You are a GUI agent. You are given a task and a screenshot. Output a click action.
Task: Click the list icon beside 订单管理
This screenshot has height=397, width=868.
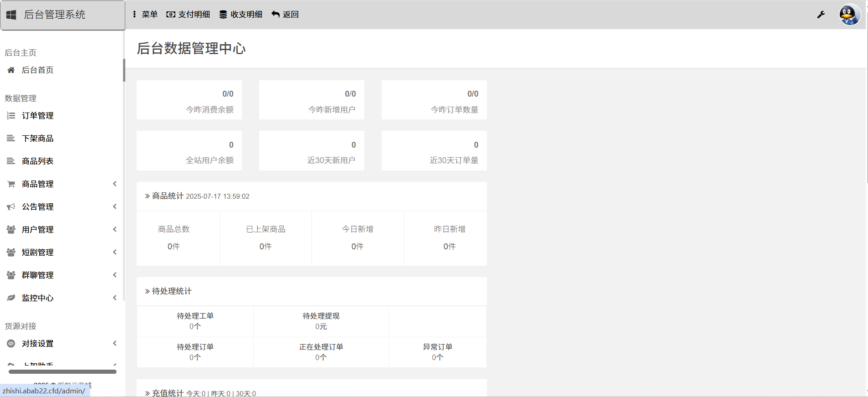pos(11,116)
